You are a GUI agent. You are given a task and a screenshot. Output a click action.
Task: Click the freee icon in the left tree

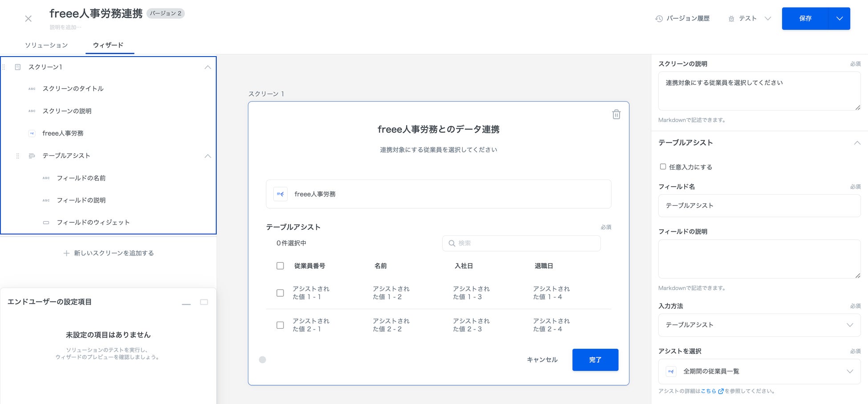[x=32, y=133]
